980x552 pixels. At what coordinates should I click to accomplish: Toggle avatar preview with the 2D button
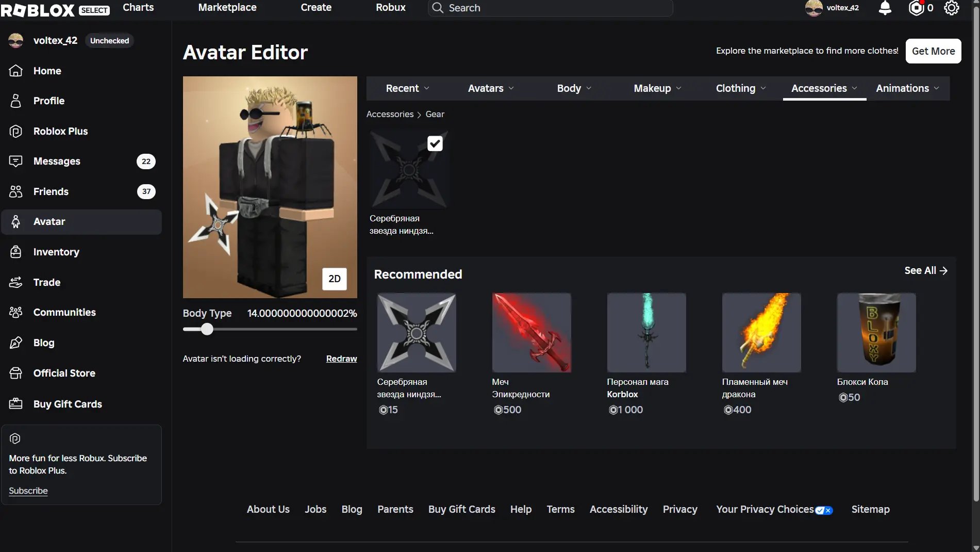(335, 279)
